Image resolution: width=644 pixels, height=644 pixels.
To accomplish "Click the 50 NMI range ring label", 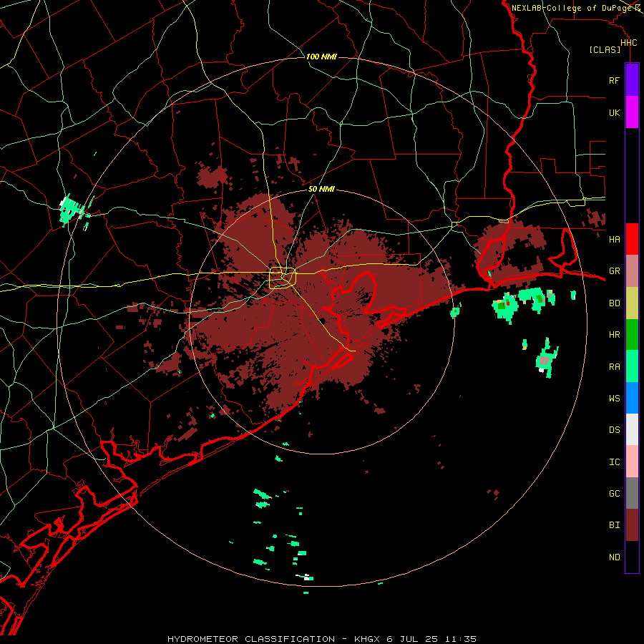I will [321, 190].
